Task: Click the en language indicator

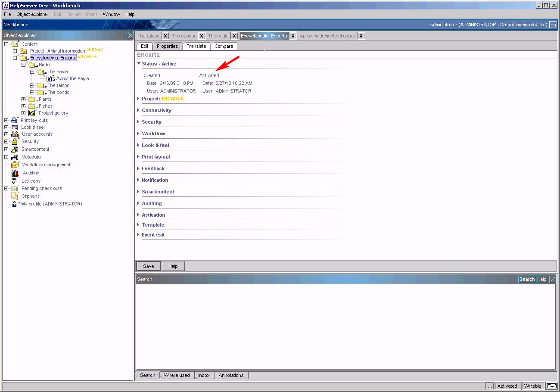Action: pos(553,25)
